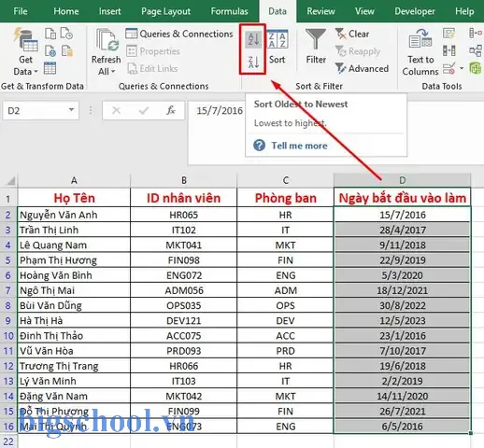Open the Name Box dropdown
The image size is (484, 448).
[x=71, y=110]
